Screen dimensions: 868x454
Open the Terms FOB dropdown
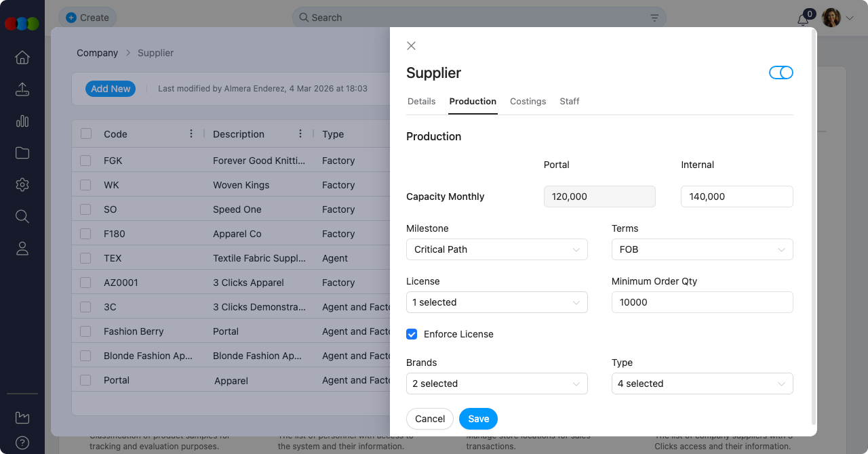(702, 249)
